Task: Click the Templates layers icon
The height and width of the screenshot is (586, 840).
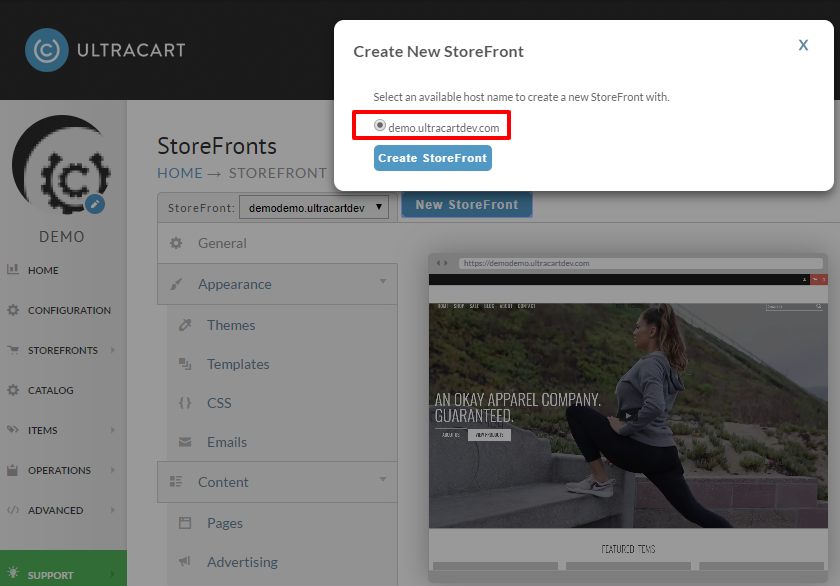Action: (185, 364)
